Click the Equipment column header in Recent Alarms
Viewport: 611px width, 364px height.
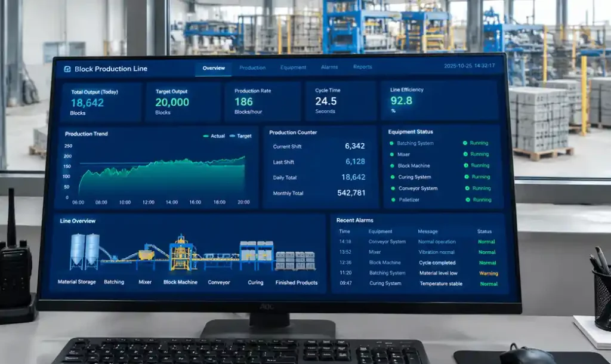[380, 232]
